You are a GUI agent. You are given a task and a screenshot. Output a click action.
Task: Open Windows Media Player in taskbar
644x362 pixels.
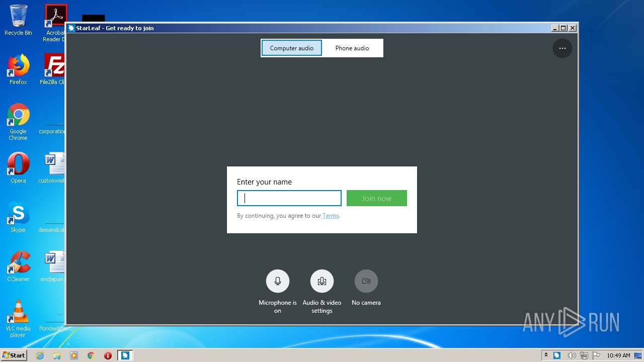74,355
